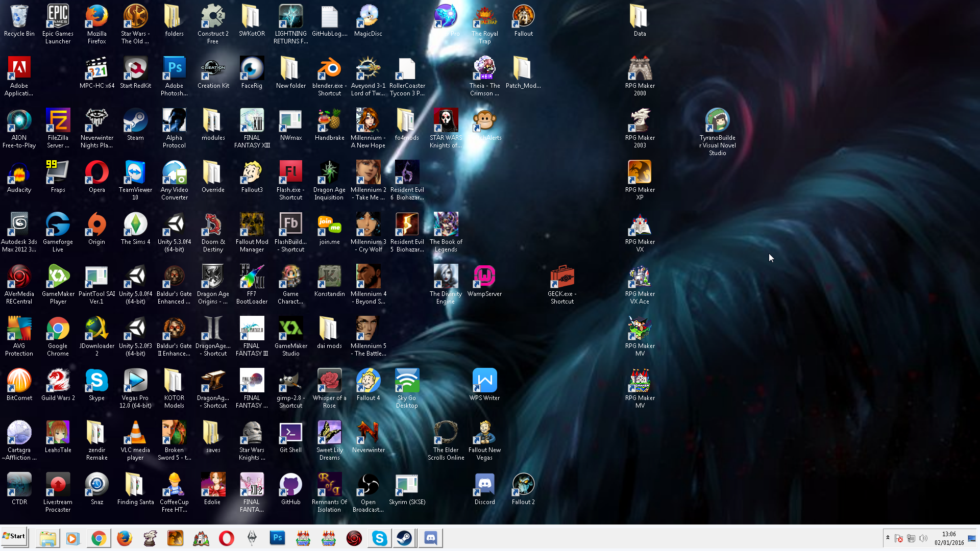Open Skype desktop shortcut

(x=96, y=385)
